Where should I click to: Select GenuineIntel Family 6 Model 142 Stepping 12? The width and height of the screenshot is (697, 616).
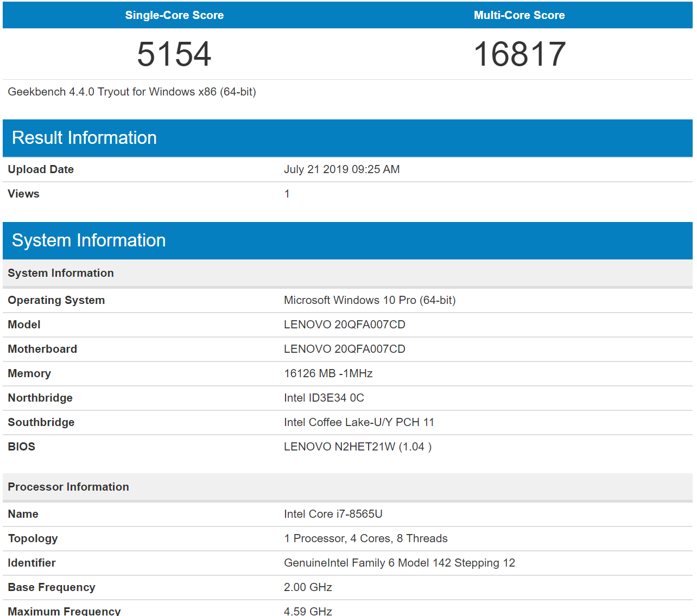point(400,563)
